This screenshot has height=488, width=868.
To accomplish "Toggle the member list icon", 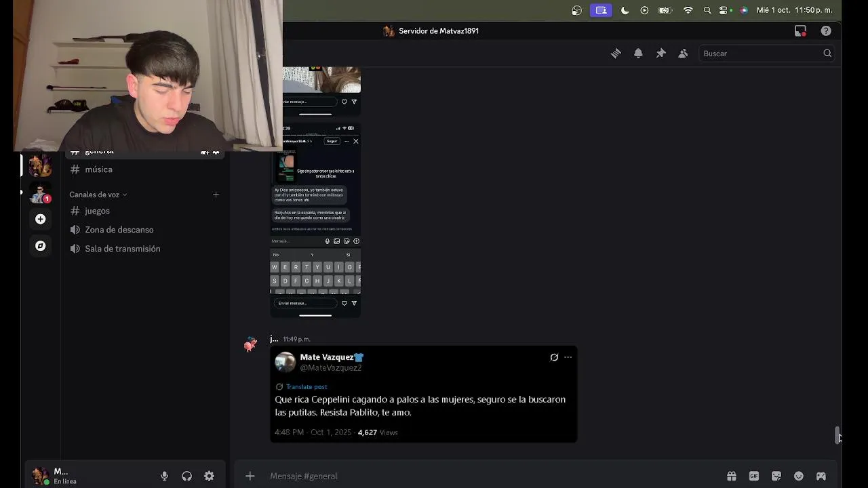I will click(x=683, y=54).
